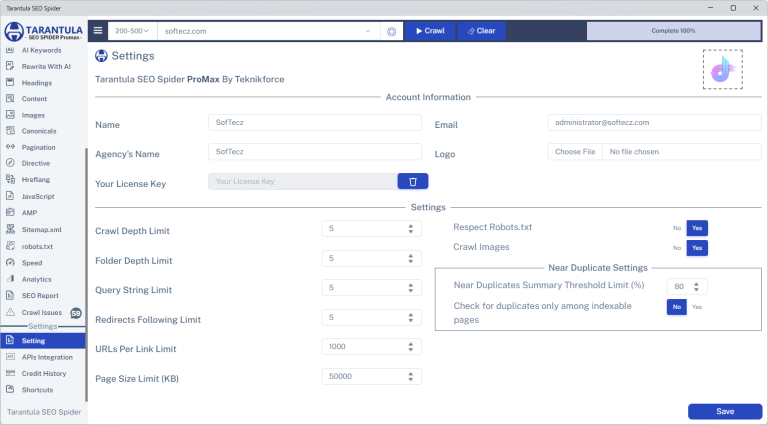Open the Sitemap.xml section
The height and width of the screenshot is (425, 768).
(43, 229)
